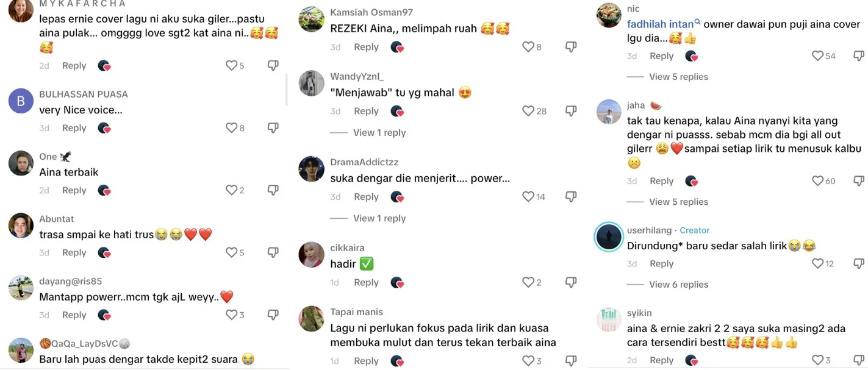Like BULHASSAN PUASA's 'very Nice voice' comment

pos(231,128)
